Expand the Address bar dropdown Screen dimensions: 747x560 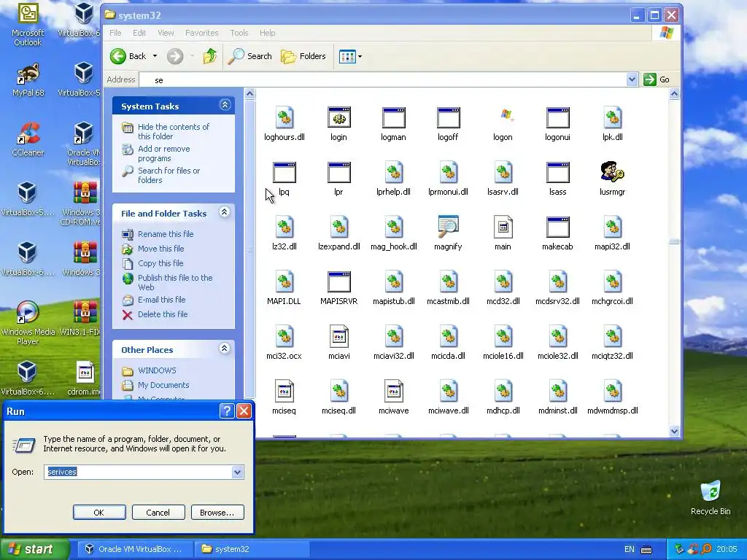632,79
